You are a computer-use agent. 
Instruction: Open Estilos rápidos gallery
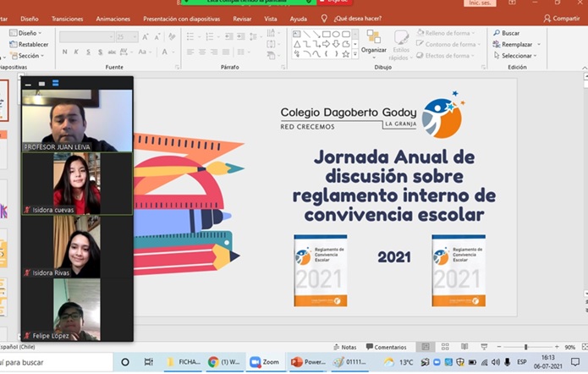[x=401, y=45]
